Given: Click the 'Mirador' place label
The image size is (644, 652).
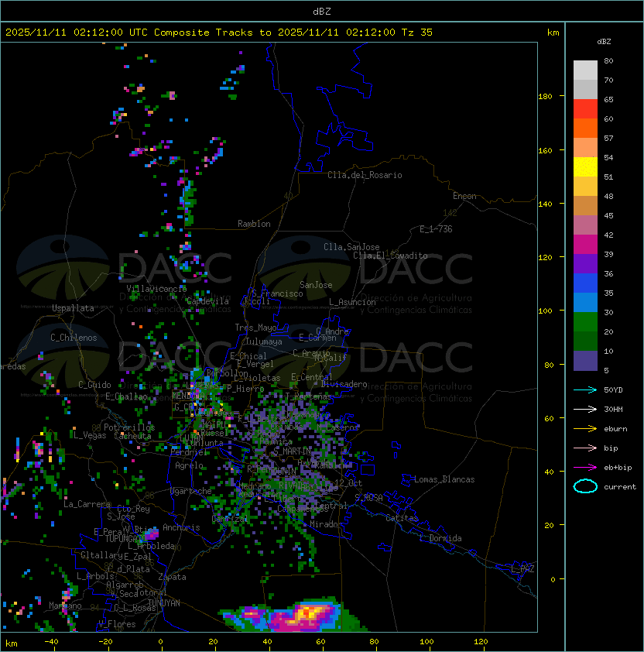Looking at the screenshot, I should [x=326, y=524].
